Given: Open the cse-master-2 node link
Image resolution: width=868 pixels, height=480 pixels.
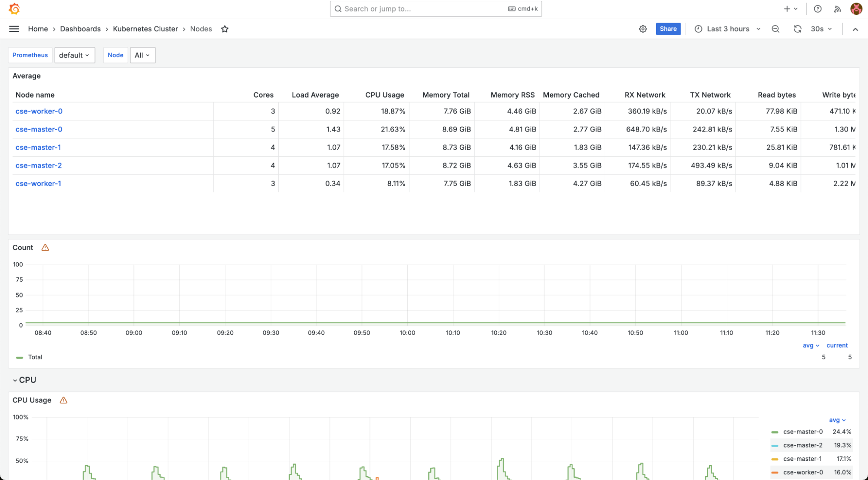Looking at the screenshot, I should point(39,165).
